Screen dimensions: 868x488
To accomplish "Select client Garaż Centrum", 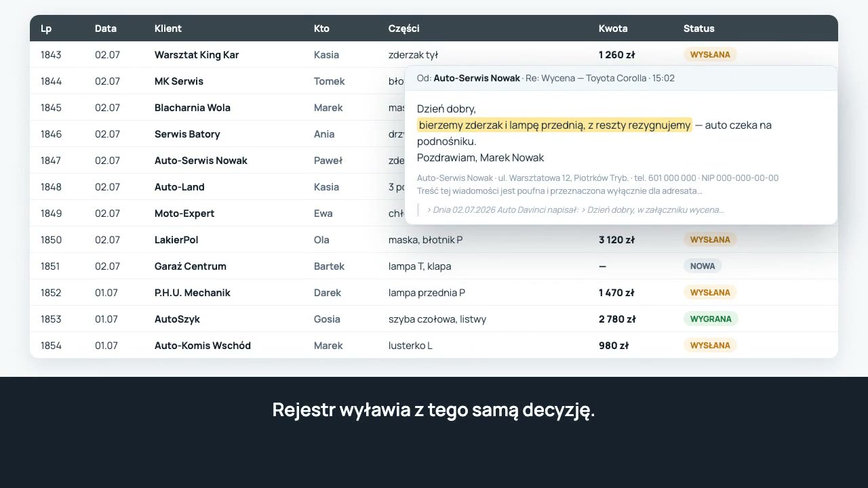I will tap(191, 266).
